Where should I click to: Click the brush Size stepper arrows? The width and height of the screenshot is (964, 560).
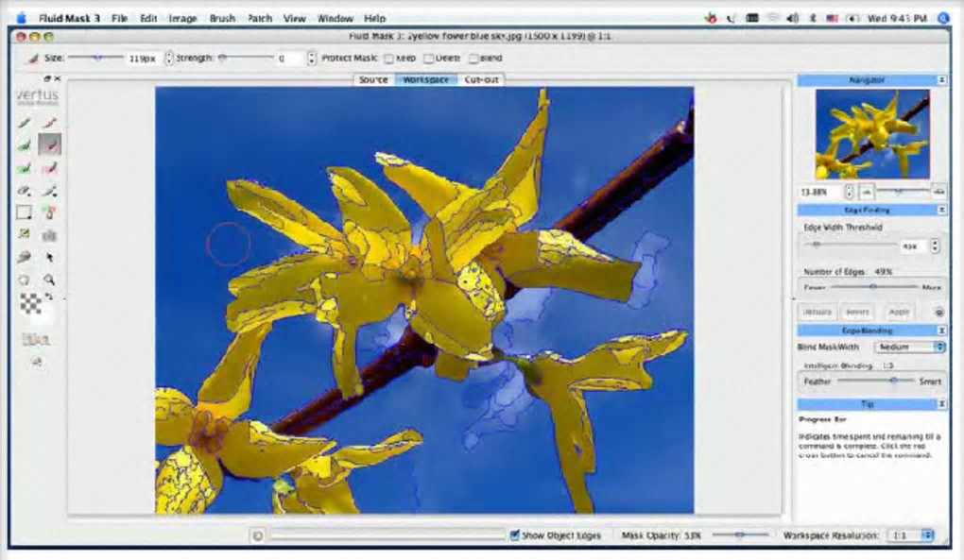pyautogui.click(x=169, y=59)
